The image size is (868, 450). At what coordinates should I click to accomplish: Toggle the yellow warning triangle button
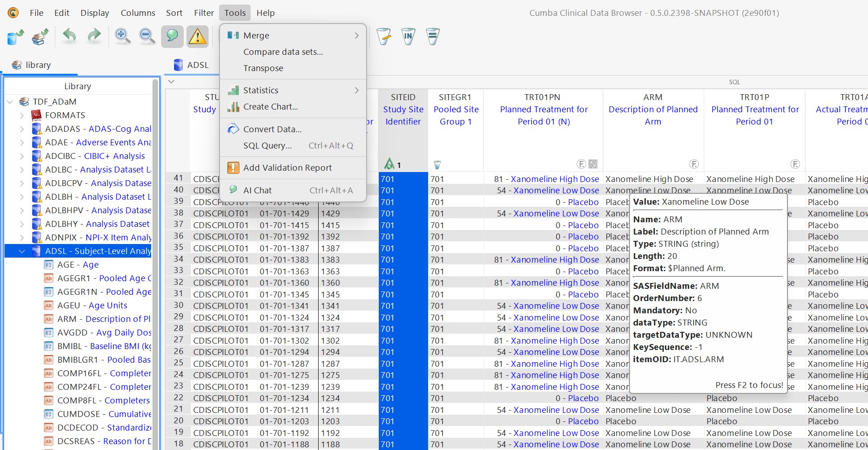click(x=197, y=36)
